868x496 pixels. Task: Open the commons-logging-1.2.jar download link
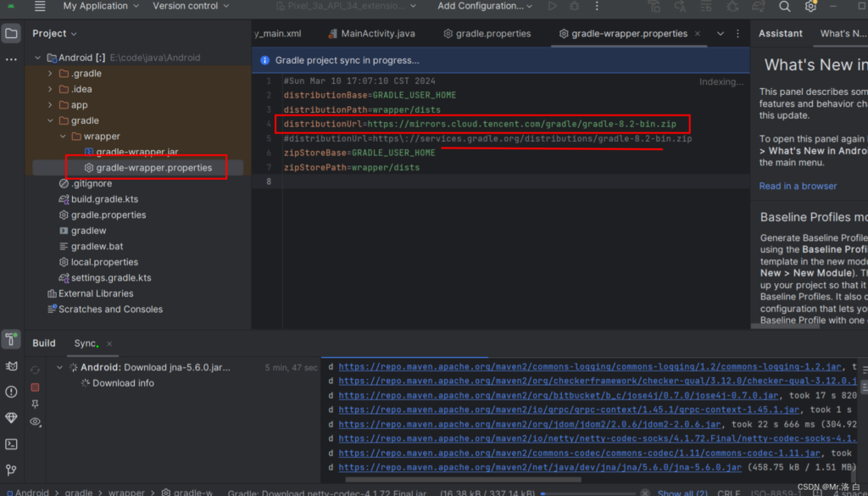pyautogui.click(x=590, y=367)
